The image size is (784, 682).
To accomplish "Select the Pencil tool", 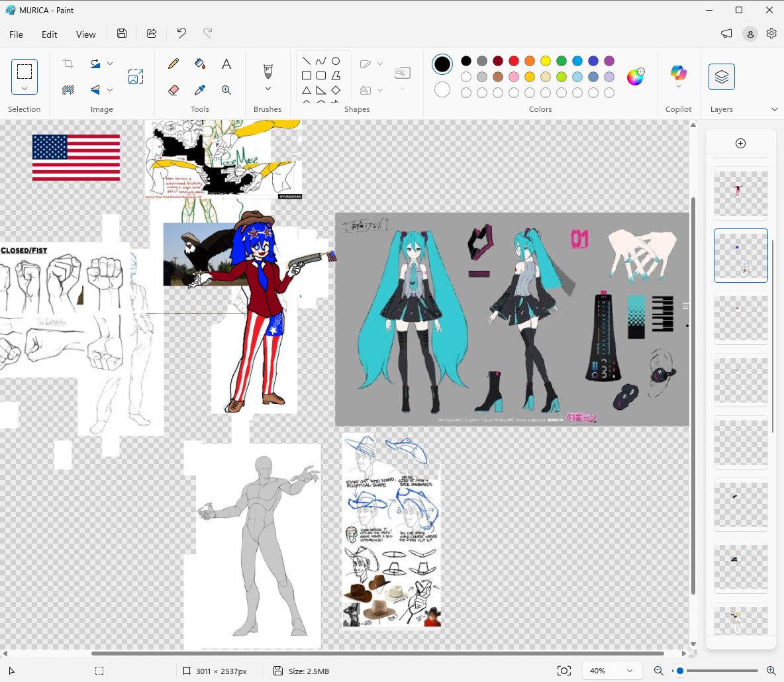I will pos(173,64).
